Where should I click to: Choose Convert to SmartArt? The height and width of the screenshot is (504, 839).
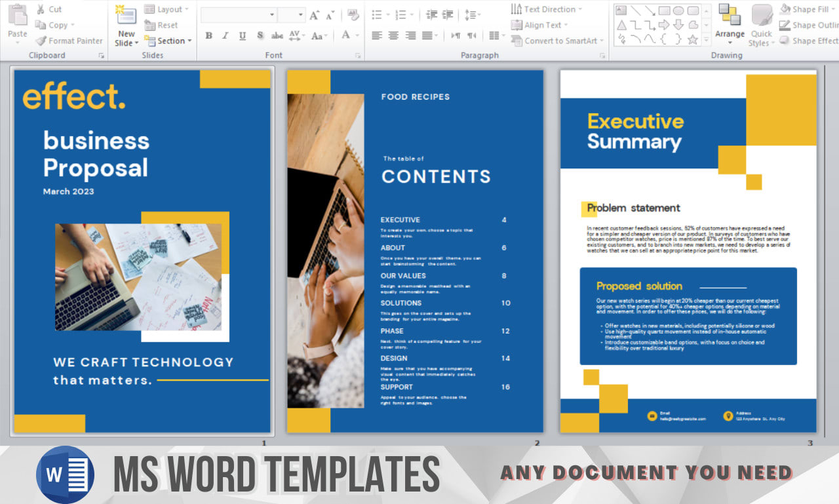[557, 41]
